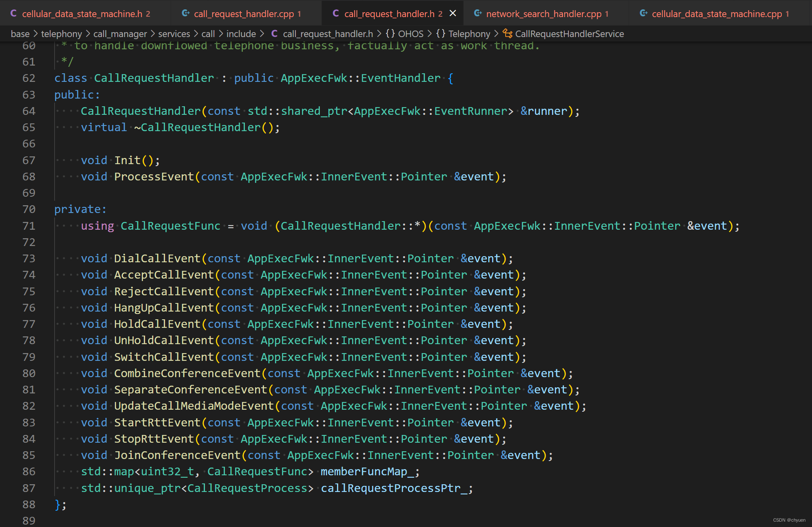Click 'AcceptCallEvent' method name

(164, 275)
